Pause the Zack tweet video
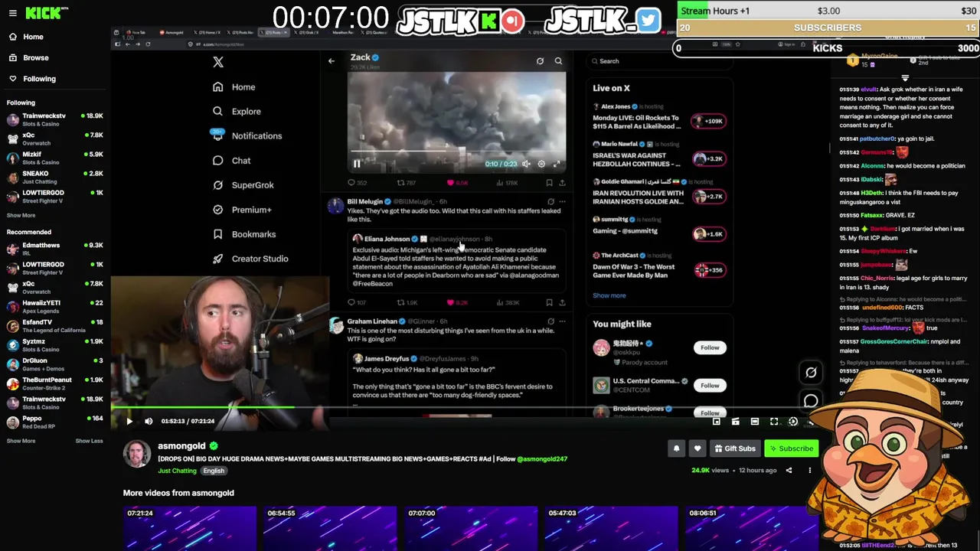 357,163
